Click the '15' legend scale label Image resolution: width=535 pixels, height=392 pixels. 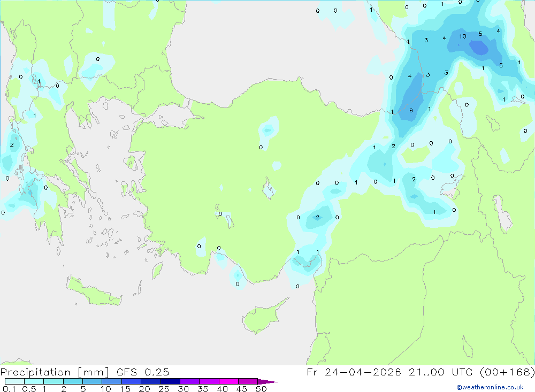pyautogui.click(x=125, y=389)
